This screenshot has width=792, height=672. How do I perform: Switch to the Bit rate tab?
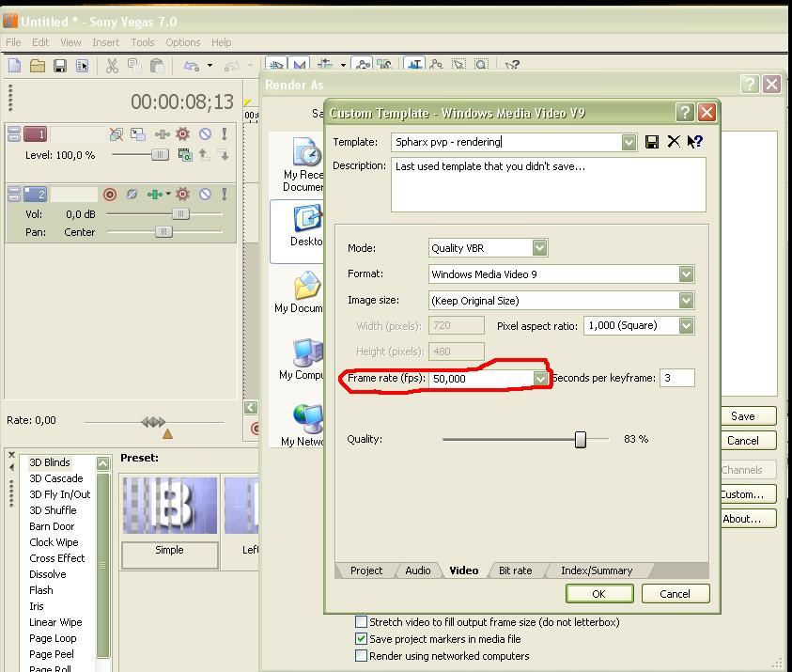[x=515, y=570]
